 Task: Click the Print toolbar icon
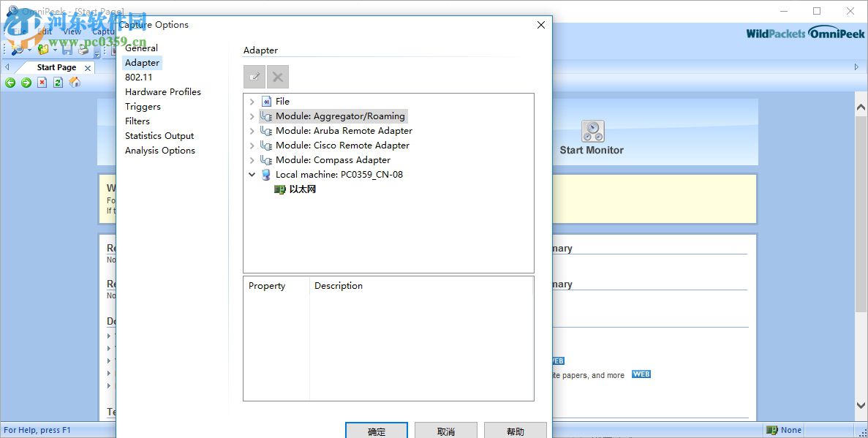(83, 50)
